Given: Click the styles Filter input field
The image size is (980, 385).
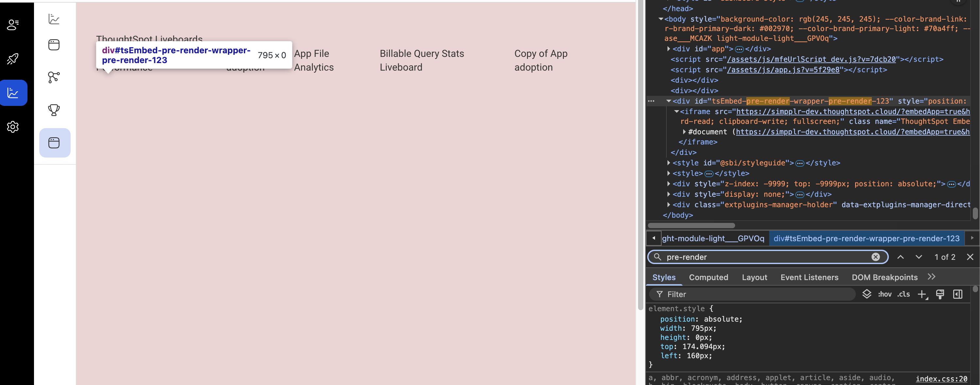Looking at the screenshot, I should pos(752,294).
